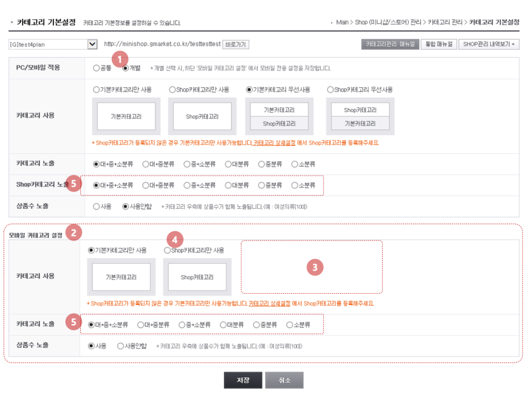Open the 통합 매뉴얼
Image resolution: width=532 pixels, height=401 pixels.
point(438,44)
